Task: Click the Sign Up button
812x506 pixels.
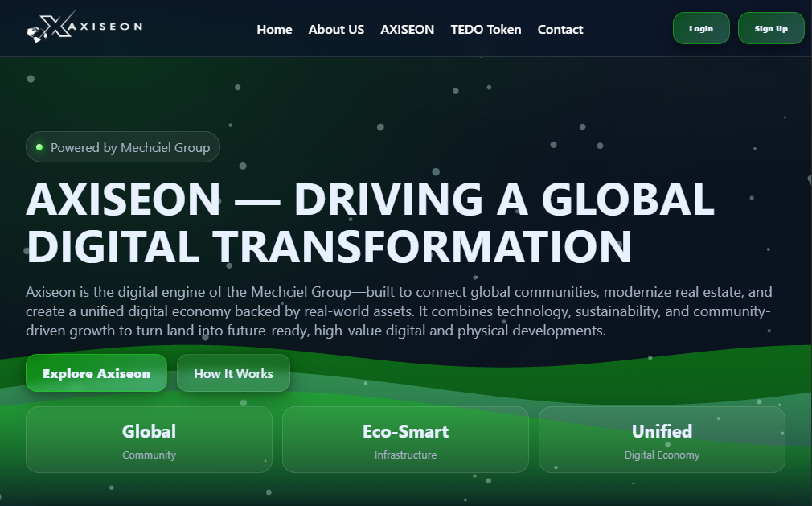Action: [770, 28]
